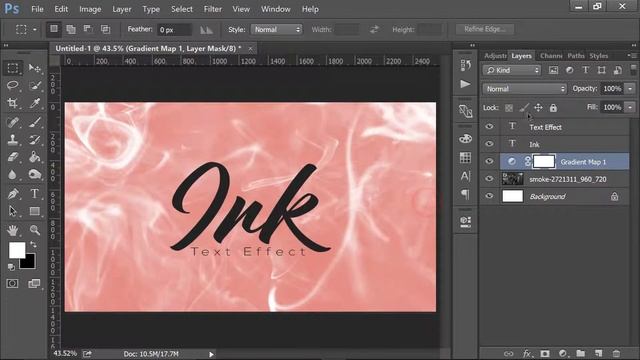Hide the Text Effect layer
Viewport: 640px width, 360px height.
[x=489, y=127]
